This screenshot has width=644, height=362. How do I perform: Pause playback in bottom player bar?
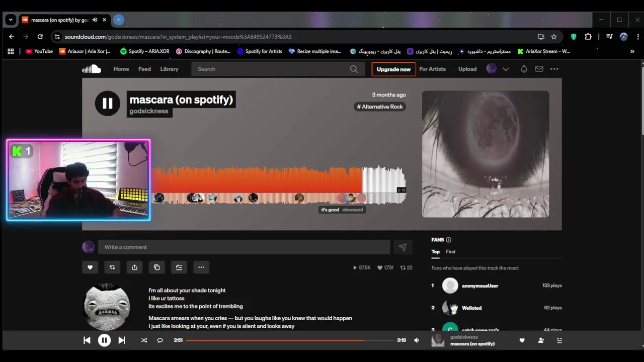(x=104, y=340)
